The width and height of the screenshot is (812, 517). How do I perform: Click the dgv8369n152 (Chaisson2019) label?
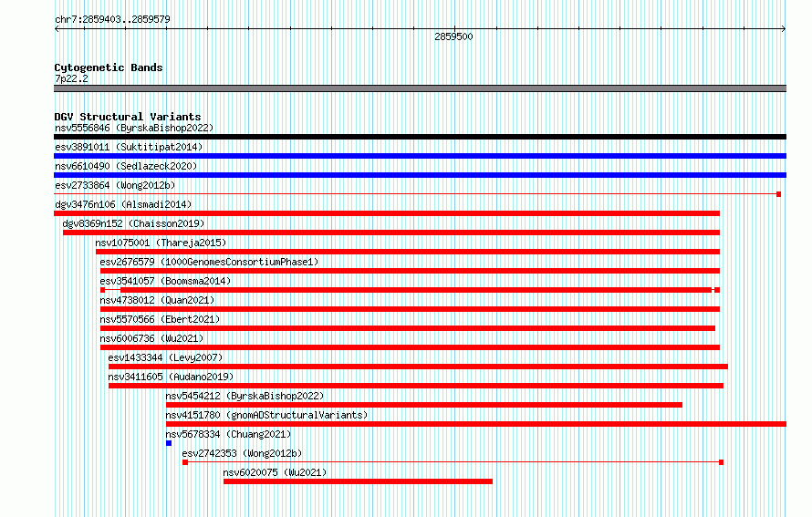click(x=133, y=223)
